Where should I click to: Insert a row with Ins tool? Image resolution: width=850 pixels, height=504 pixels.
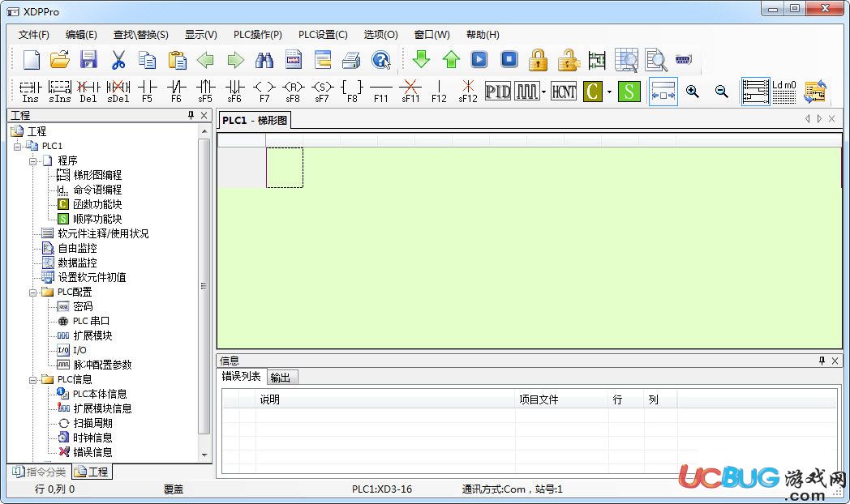(x=30, y=92)
